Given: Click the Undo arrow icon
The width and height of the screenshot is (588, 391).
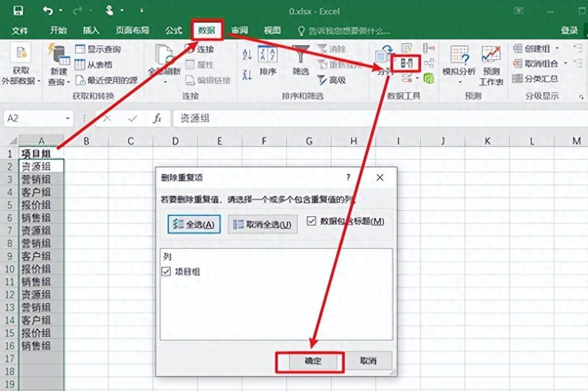Looking at the screenshot, I should 48,11.
